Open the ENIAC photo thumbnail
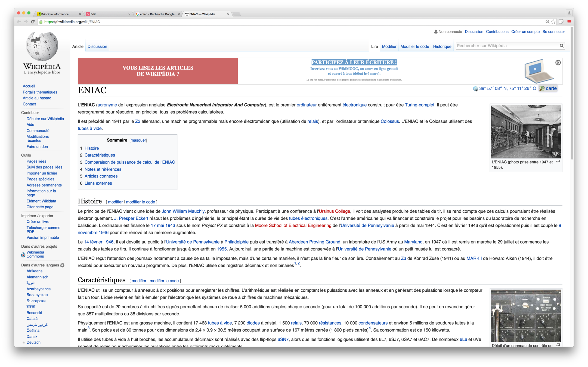 coord(525,132)
